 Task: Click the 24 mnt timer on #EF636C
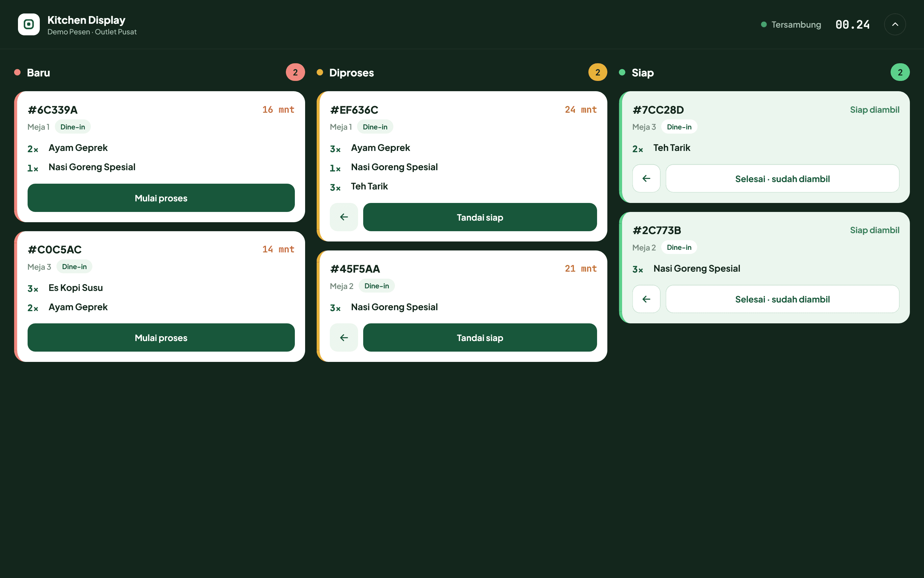[x=581, y=110]
